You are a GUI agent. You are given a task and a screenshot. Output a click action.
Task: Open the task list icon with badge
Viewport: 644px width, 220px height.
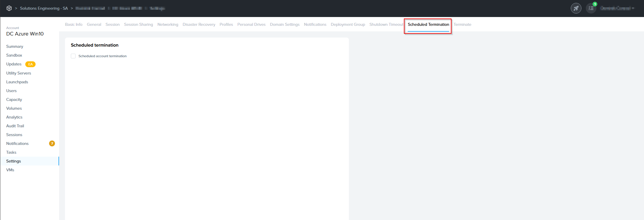[x=591, y=8]
